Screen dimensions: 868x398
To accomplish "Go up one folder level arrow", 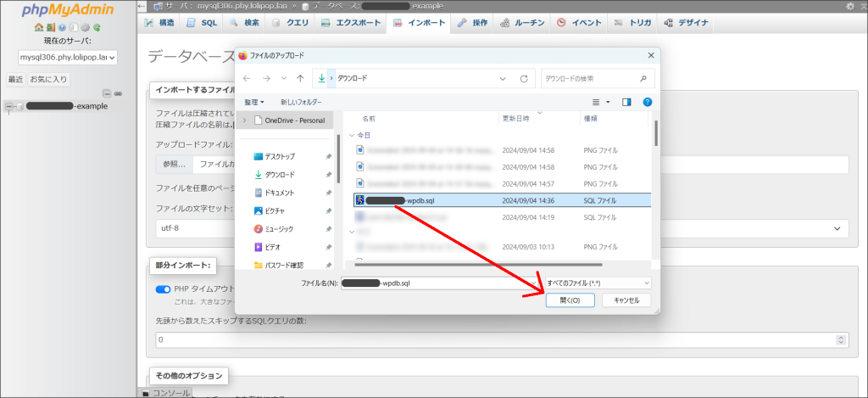I will click(x=301, y=79).
